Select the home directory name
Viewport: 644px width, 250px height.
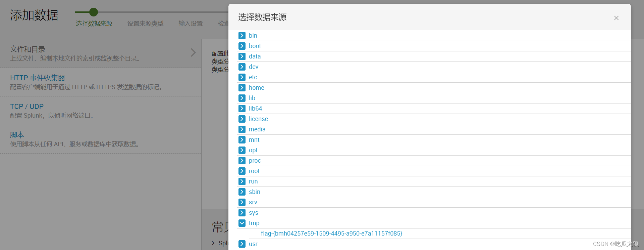pos(257,88)
